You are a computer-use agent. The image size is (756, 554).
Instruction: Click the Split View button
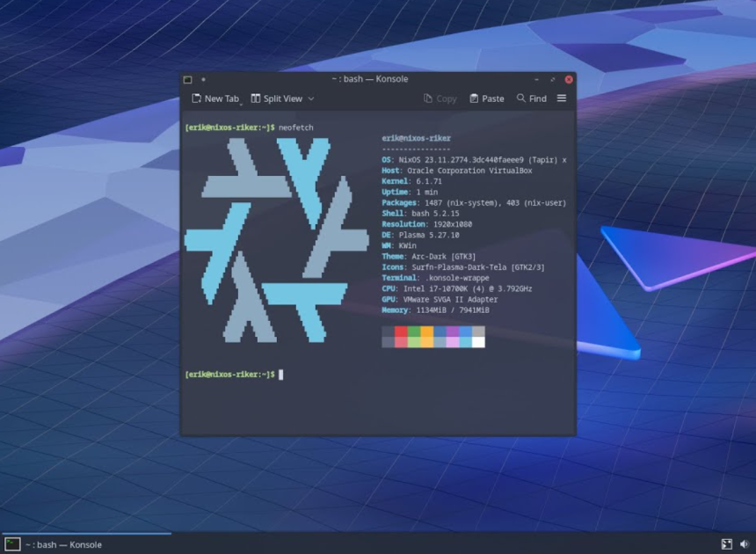pos(277,98)
